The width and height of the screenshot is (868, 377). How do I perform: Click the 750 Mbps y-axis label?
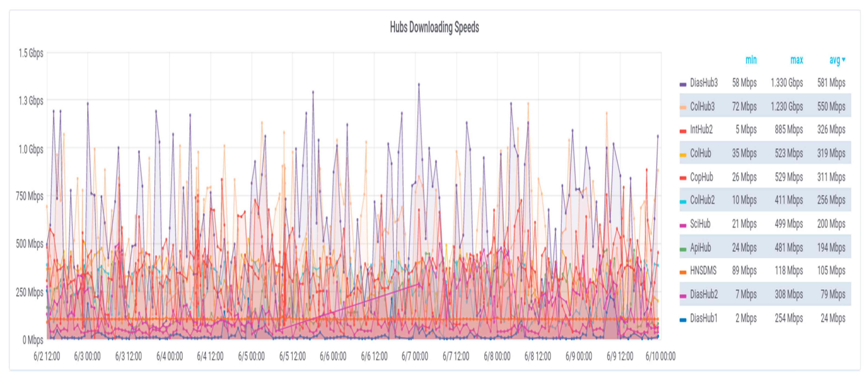click(x=30, y=196)
